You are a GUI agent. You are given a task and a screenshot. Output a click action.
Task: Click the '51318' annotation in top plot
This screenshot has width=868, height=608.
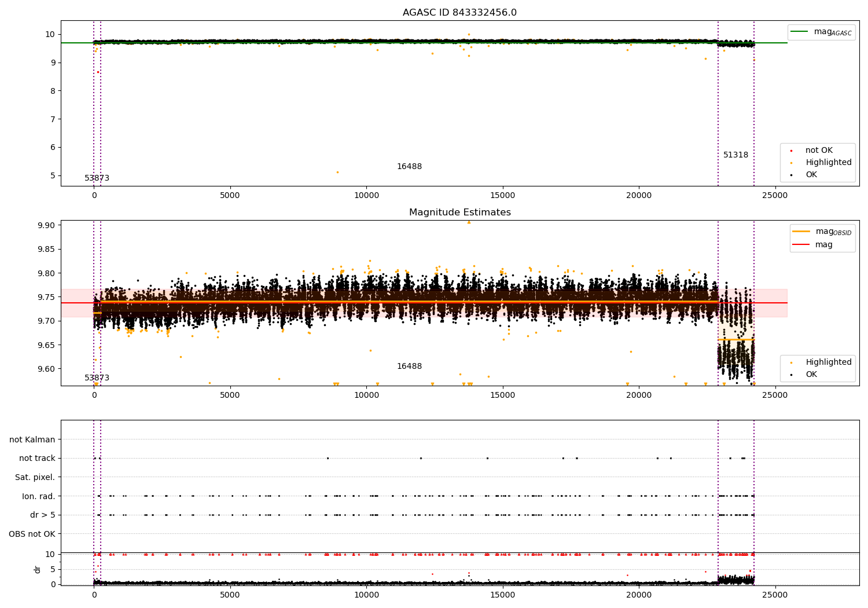click(x=735, y=155)
